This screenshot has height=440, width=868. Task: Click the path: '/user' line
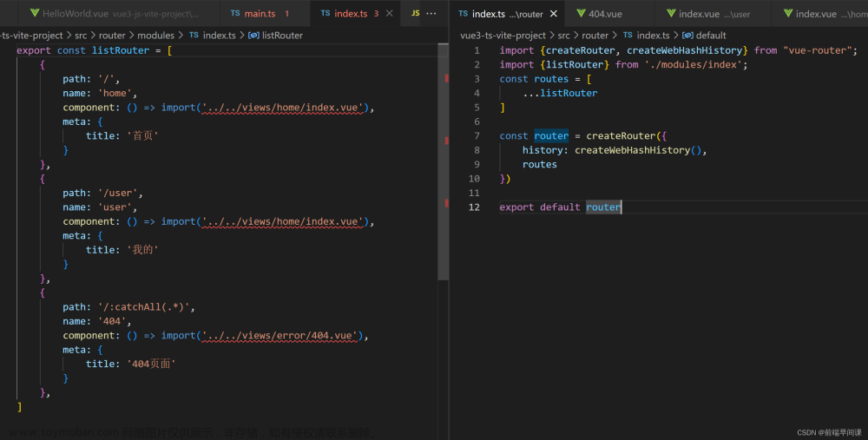pos(102,193)
